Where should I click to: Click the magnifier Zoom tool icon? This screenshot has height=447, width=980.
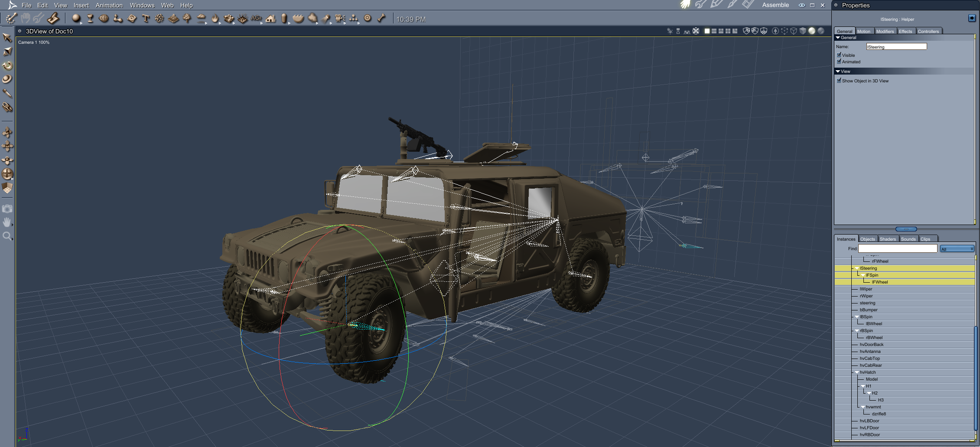(x=7, y=236)
